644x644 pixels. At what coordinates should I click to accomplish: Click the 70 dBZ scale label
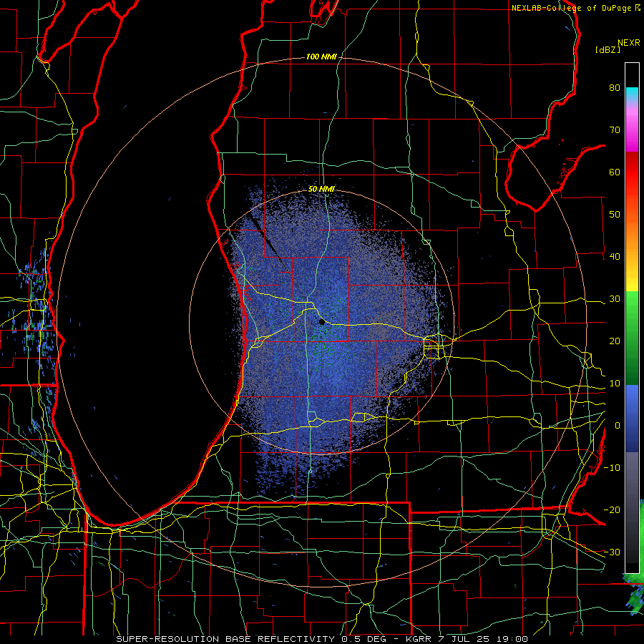[x=615, y=130]
